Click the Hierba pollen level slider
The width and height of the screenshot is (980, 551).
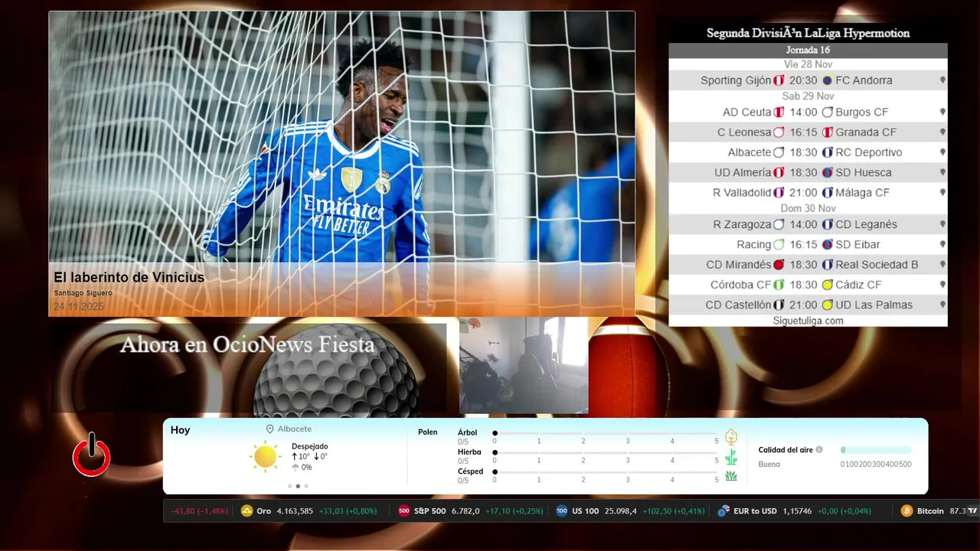coord(606,452)
